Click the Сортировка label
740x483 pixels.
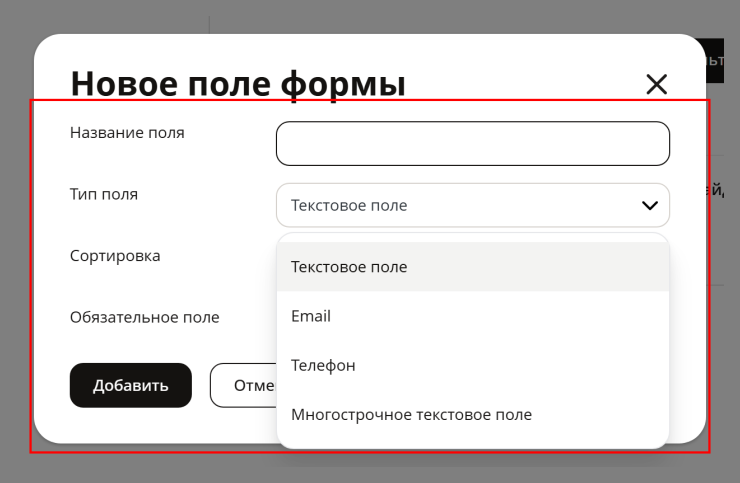[x=115, y=256]
